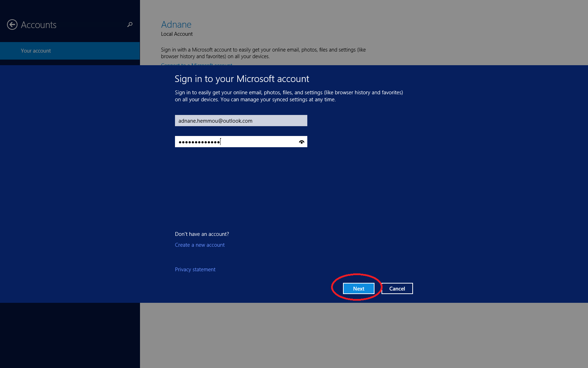This screenshot has width=588, height=368.
Task: Click the Next button
Action: 359,288
